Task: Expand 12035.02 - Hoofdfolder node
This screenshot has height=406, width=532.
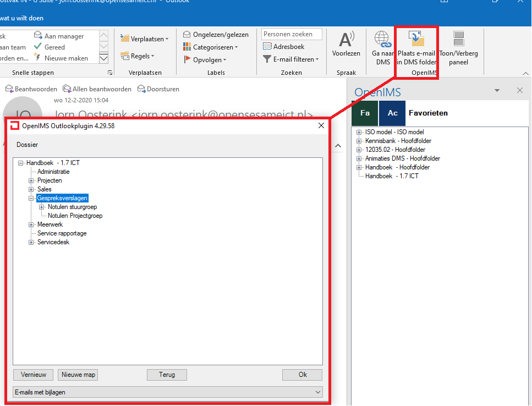Action: pyautogui.click(x=359, y=150)
